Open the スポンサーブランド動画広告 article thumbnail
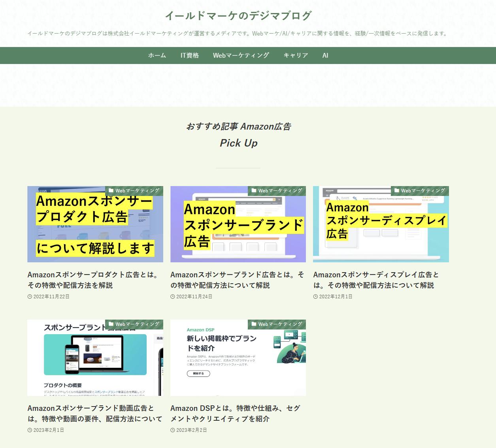 coord(95,358)
